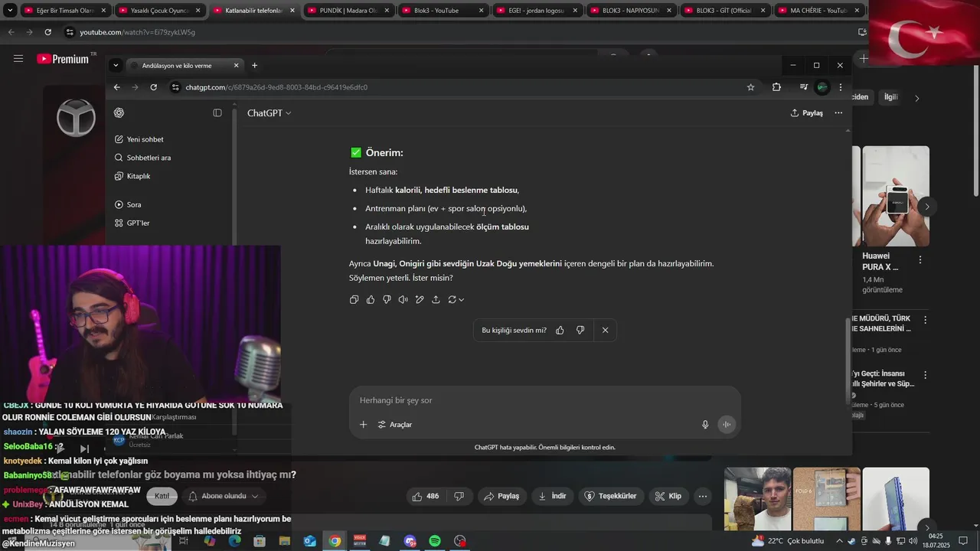Viewport: 980px width, 551px height.
Task: Click the ChatGPT logo in sidebar
Action: coord(119,112)
